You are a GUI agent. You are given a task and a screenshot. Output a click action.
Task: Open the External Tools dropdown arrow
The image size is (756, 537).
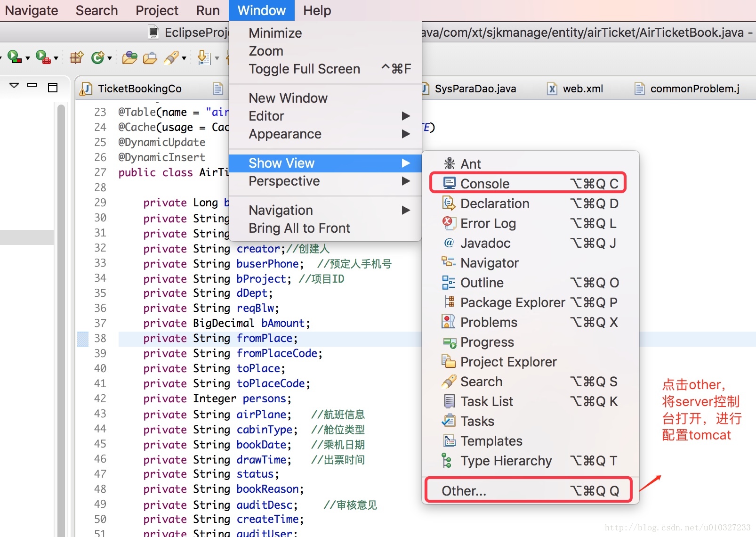pos(56,58)
